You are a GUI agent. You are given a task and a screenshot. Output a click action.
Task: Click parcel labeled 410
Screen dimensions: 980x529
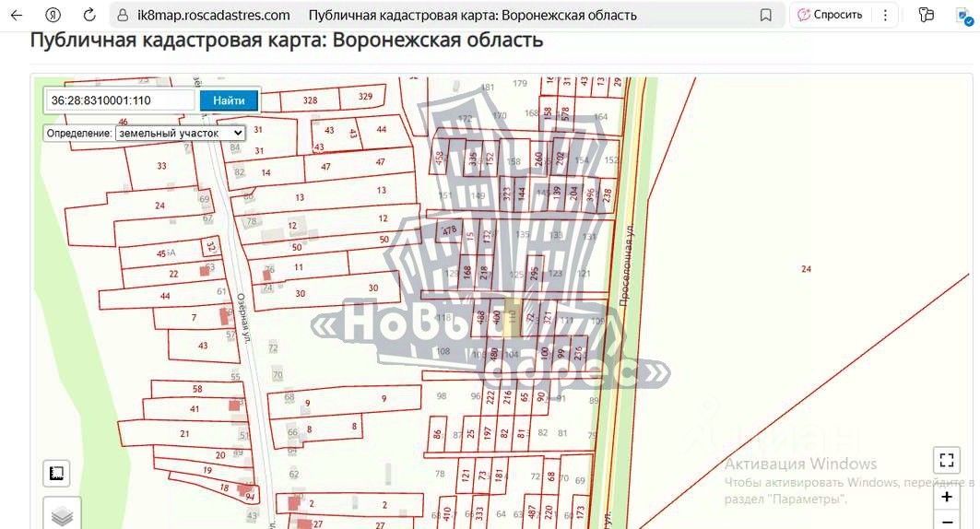tap(447, 513)
